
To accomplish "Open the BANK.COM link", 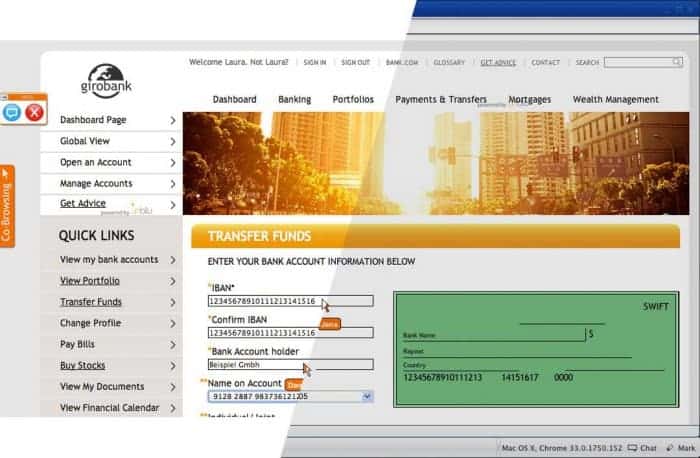I will click(402, 62).
